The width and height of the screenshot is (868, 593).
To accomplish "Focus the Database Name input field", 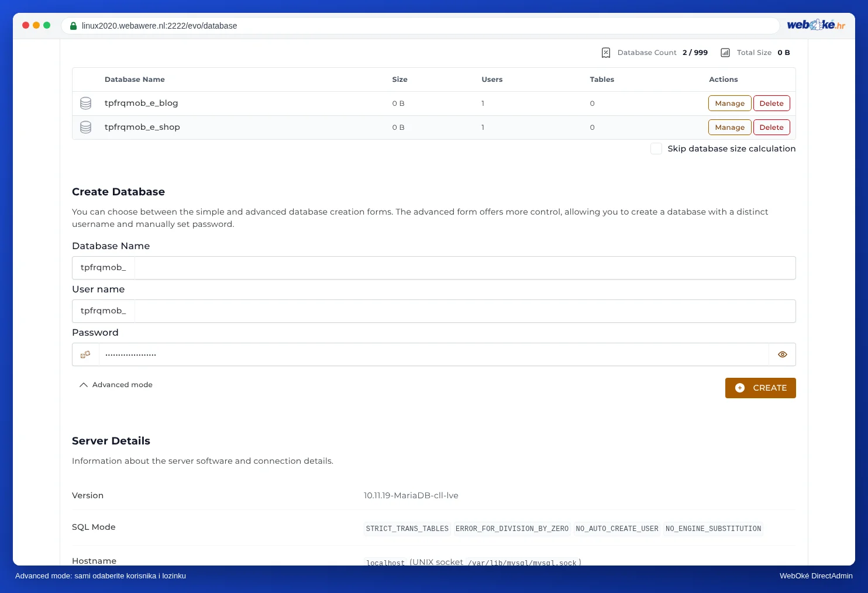I will tap(465, 268).
